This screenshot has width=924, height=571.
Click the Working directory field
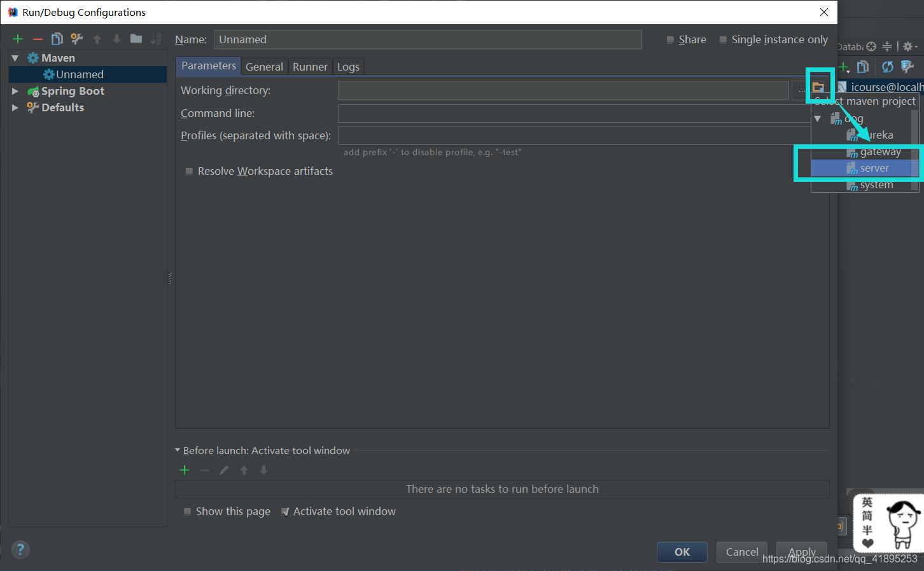(563, 90)
